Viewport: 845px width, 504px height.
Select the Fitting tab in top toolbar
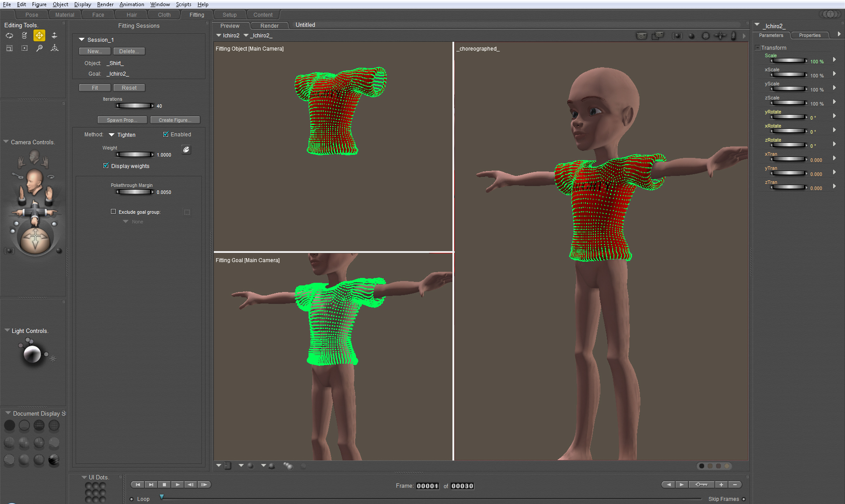point(197,15)
